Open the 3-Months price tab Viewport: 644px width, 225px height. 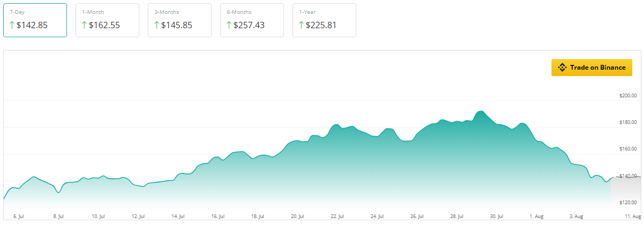click(180, 20)
